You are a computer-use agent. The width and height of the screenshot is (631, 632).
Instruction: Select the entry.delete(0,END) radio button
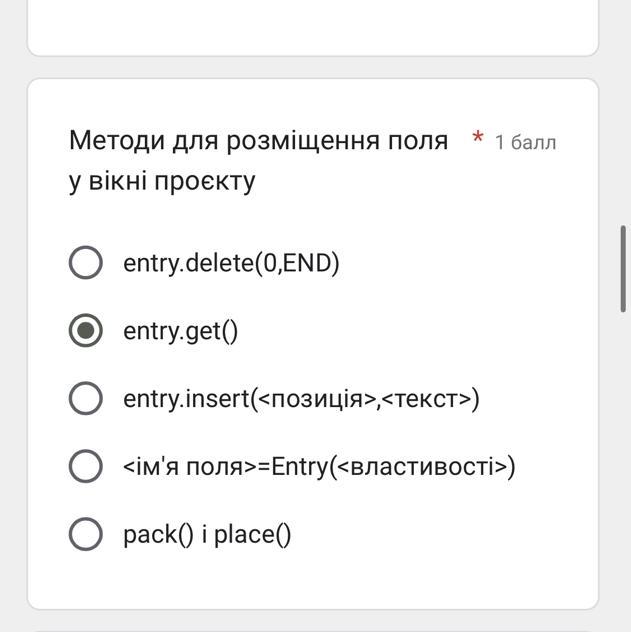point(86,263)
